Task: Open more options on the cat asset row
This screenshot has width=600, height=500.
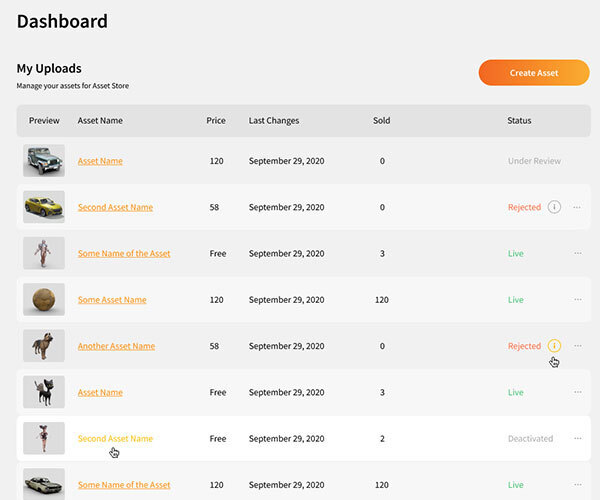Action: [x=577, y=392]
